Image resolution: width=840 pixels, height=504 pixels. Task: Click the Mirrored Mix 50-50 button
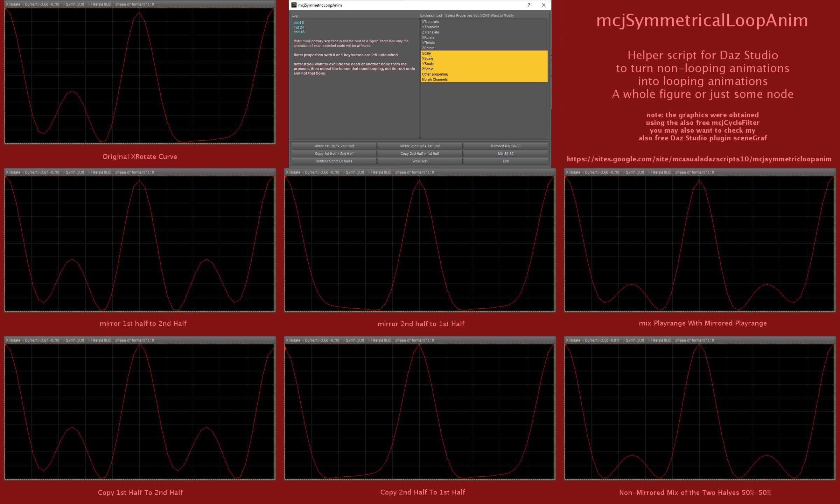505,146
